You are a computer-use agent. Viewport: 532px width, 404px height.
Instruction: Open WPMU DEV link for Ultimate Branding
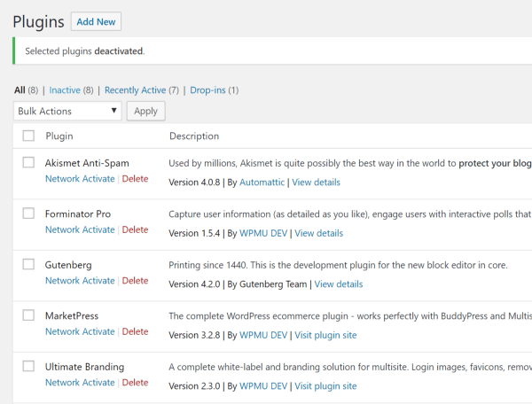pyautogui.click(x=263, y=386)
